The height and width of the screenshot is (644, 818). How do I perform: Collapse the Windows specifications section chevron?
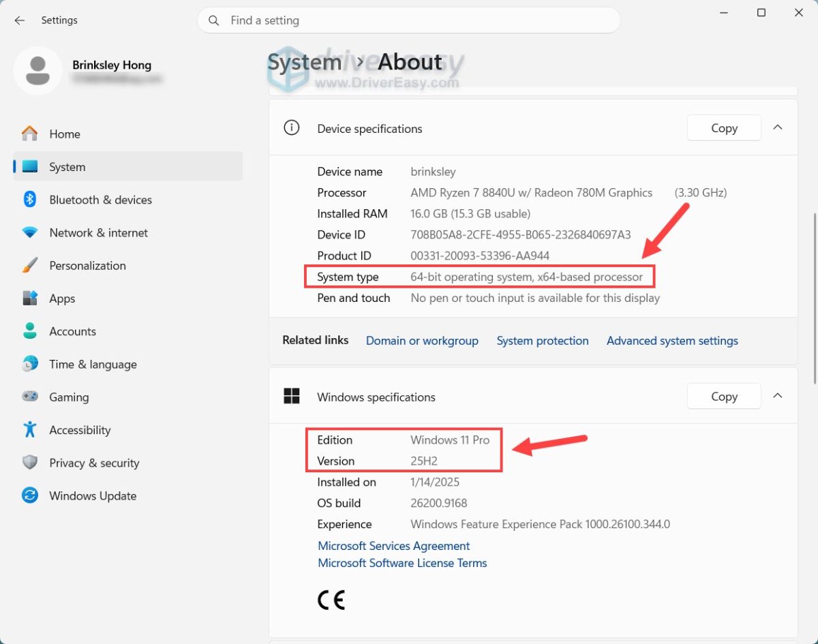778,396
